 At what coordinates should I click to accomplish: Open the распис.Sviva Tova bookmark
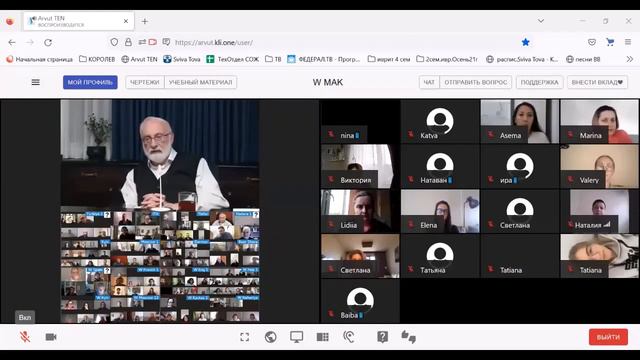coord(522,59)
